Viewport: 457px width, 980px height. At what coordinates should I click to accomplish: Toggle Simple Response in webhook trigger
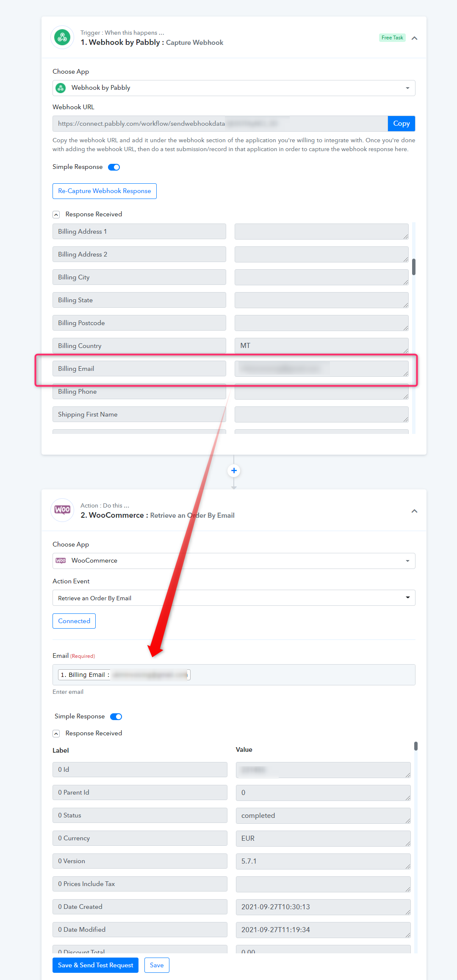coord(114,167)
